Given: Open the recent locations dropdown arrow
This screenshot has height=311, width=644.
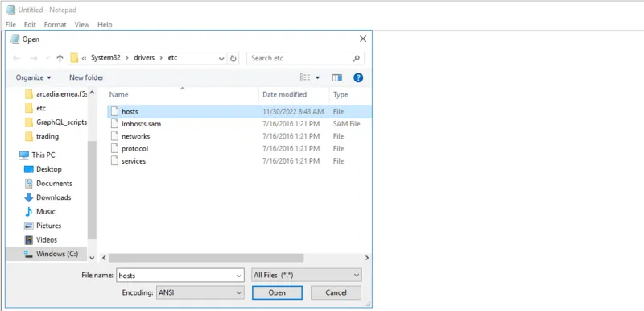Looking at the screenshot, I should pos(47,58).
